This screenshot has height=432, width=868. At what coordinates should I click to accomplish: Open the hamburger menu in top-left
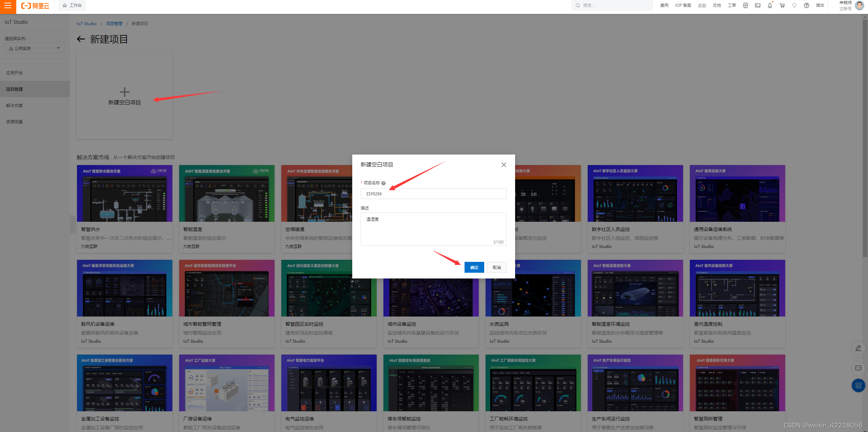point(8,6)
